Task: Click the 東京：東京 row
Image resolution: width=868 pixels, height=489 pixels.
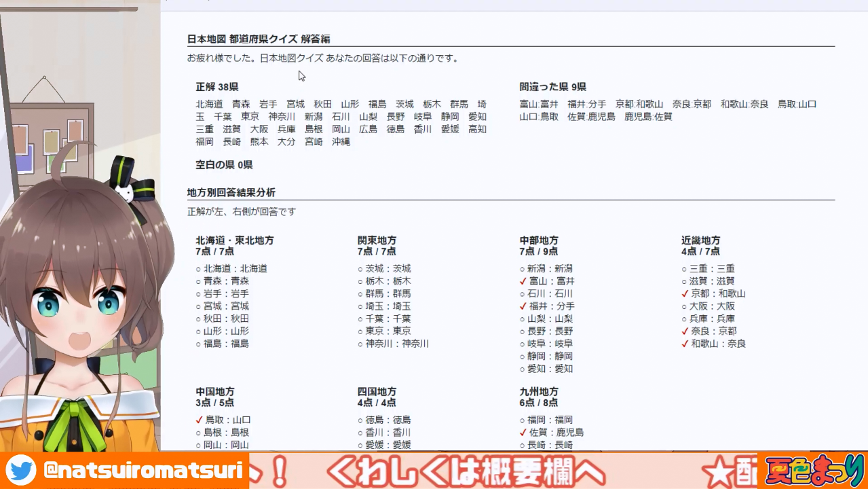Action: (384, 331)
